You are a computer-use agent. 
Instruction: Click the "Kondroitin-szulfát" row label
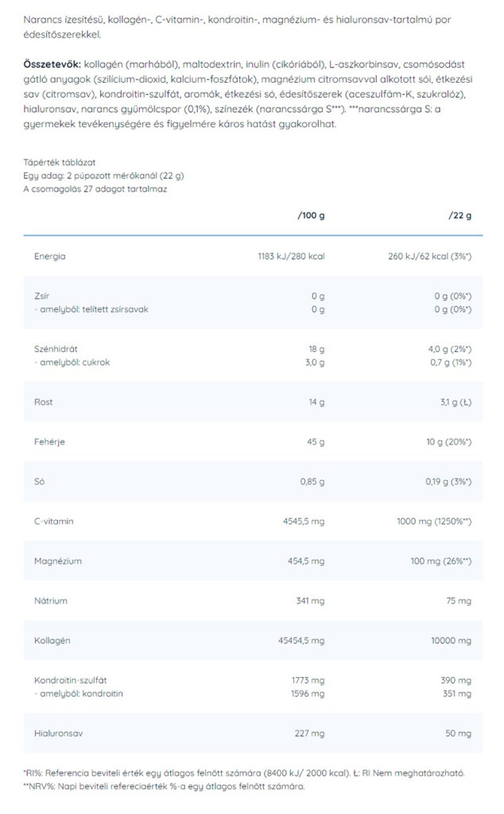[x=72, y=680]
